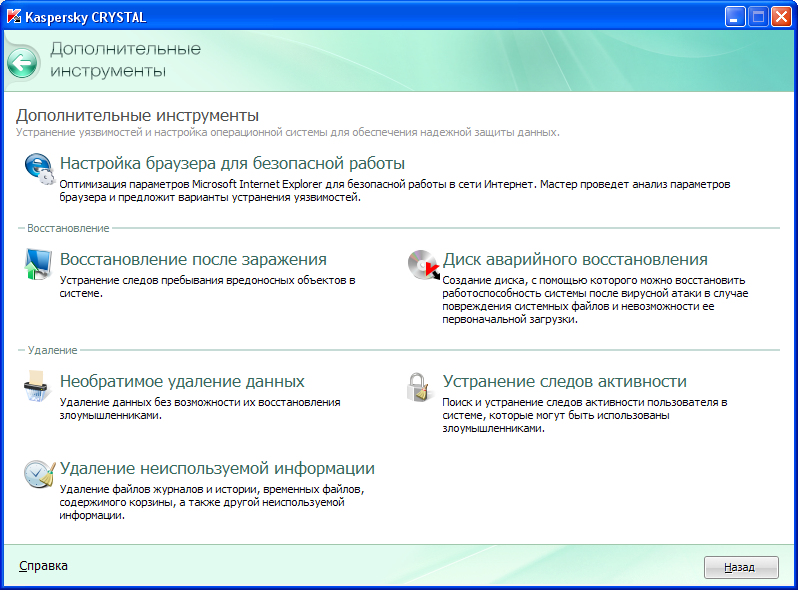Click the Дополнительные инструменты page heading

pos(137,116)
